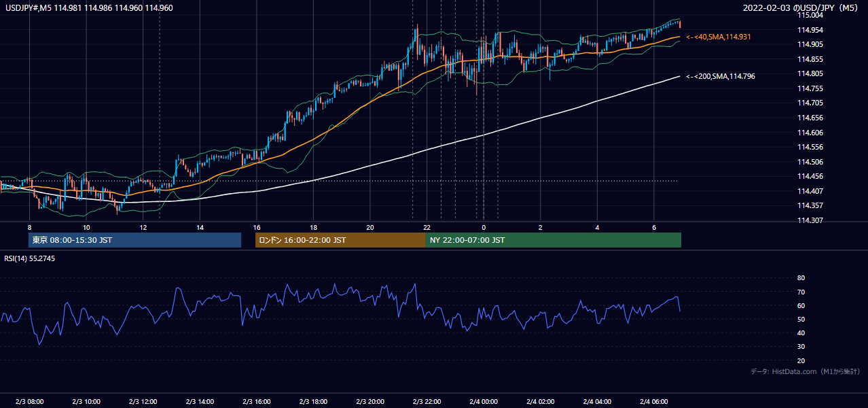Click the date label 2/3 10:00
Screen dimensions: 868x408
coord(86,402)
